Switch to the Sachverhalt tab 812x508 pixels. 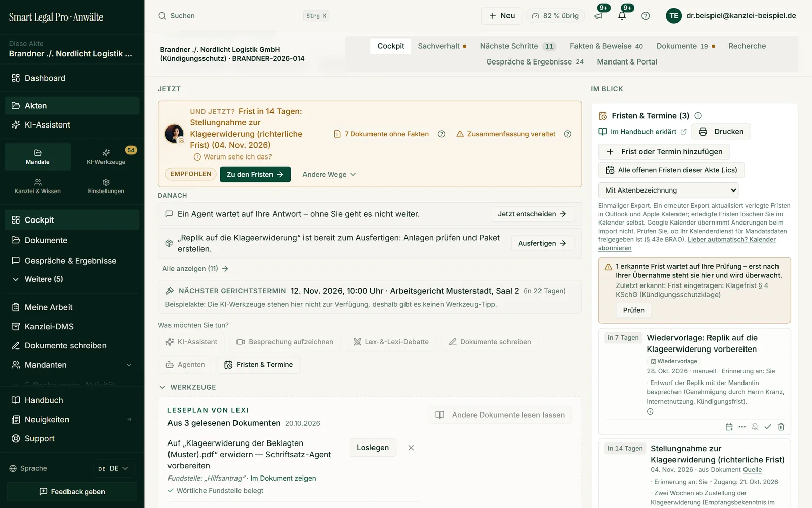click(x=442, y=46)
